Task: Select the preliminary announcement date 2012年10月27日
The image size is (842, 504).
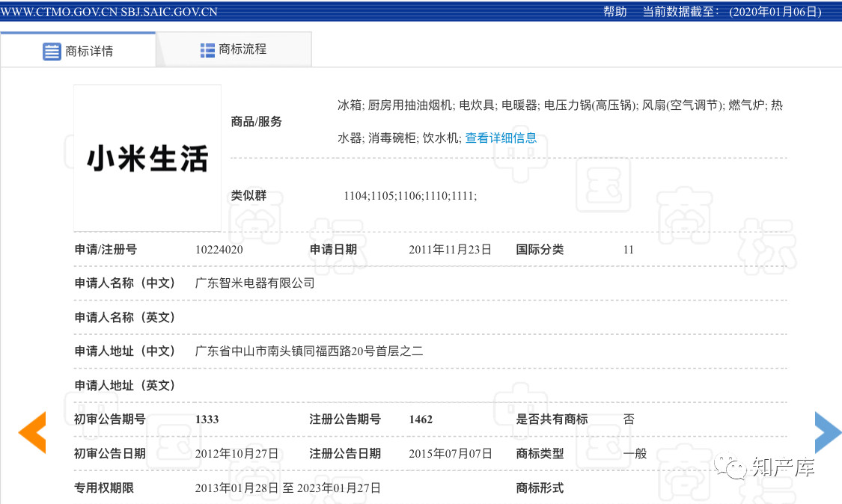Action: 237,454
